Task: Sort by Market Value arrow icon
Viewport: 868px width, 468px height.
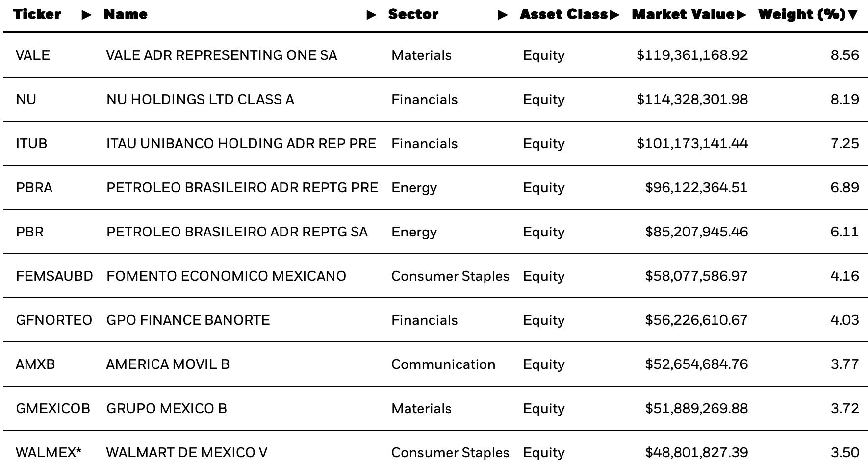Action: pos(741,15)
